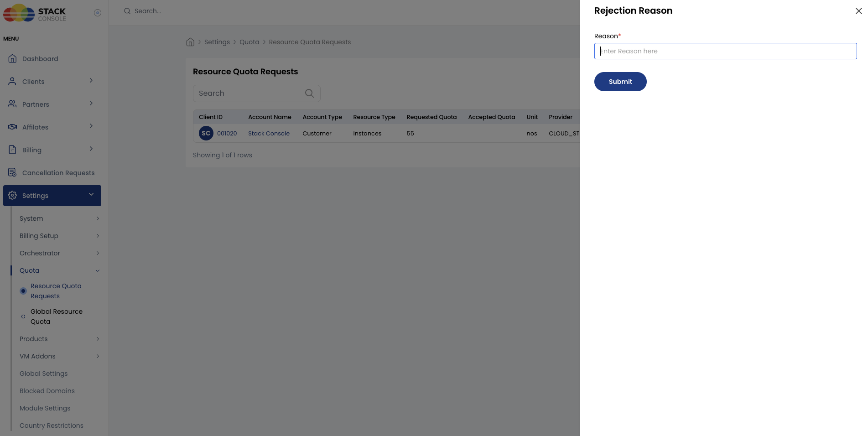Open Stack Console account link
This screenshot has height=436, width=868.
[269, 133]
